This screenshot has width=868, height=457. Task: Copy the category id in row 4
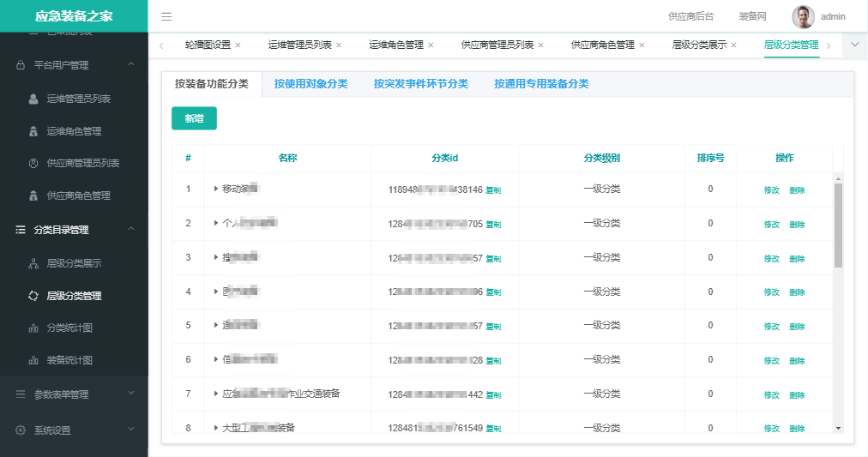[493, 292]
